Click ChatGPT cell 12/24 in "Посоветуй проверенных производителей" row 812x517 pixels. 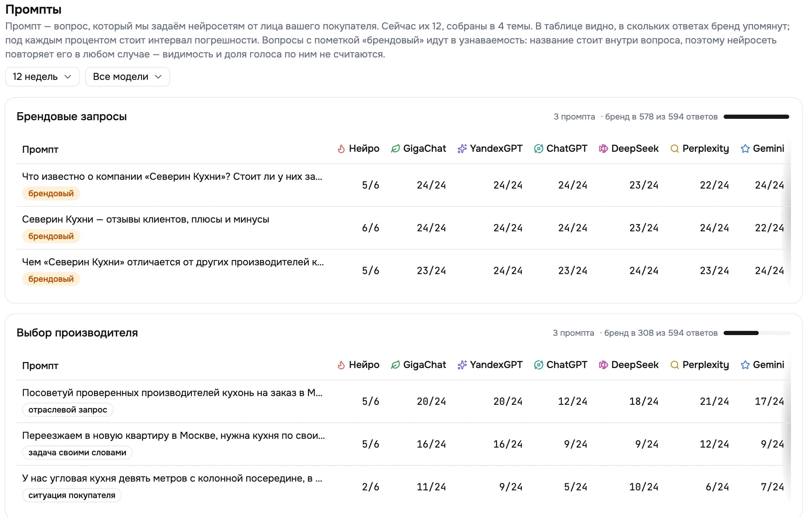(x=572, y=401)
